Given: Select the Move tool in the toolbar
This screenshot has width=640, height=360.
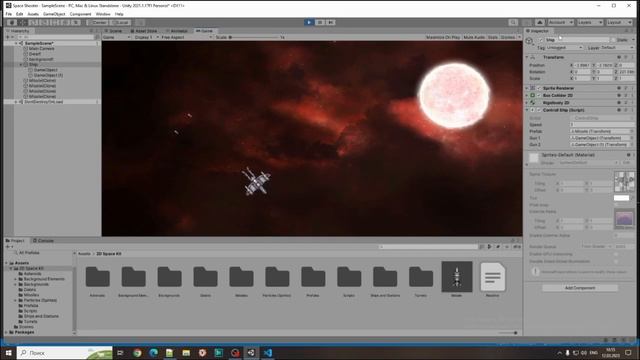Looking at the screenshot, I should [23, 22].
